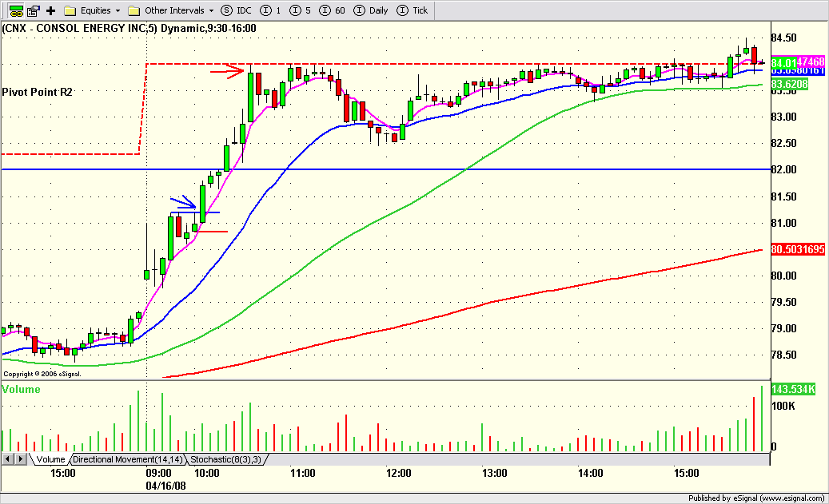
Task: Click the 84.50 price axis label
Action: coord(784,38)
